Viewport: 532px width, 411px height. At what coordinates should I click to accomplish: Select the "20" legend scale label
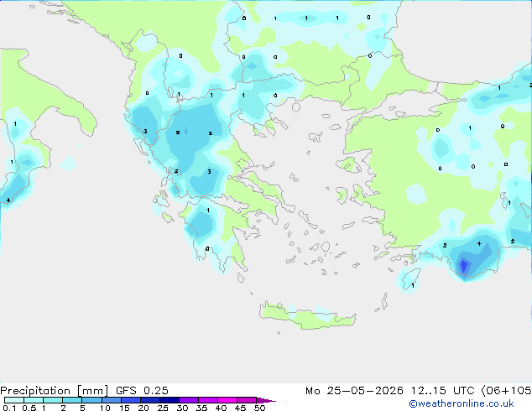point(143,408)
